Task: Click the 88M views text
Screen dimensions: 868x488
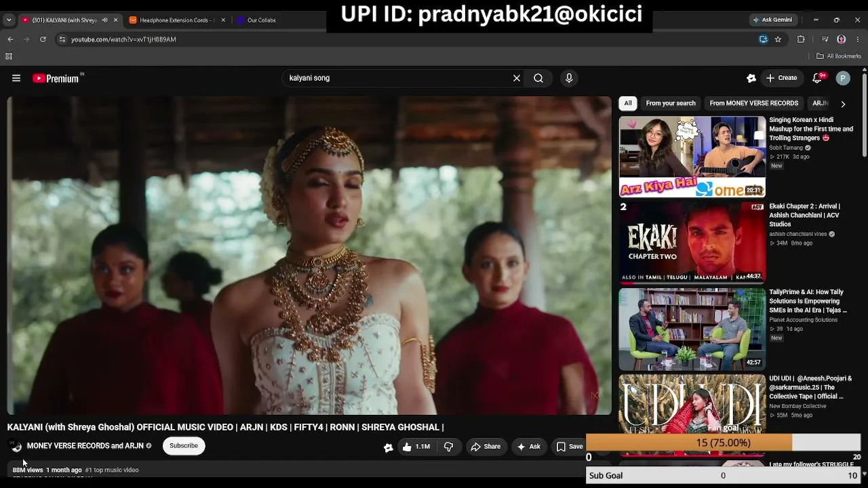Action: tap(28, 470)
